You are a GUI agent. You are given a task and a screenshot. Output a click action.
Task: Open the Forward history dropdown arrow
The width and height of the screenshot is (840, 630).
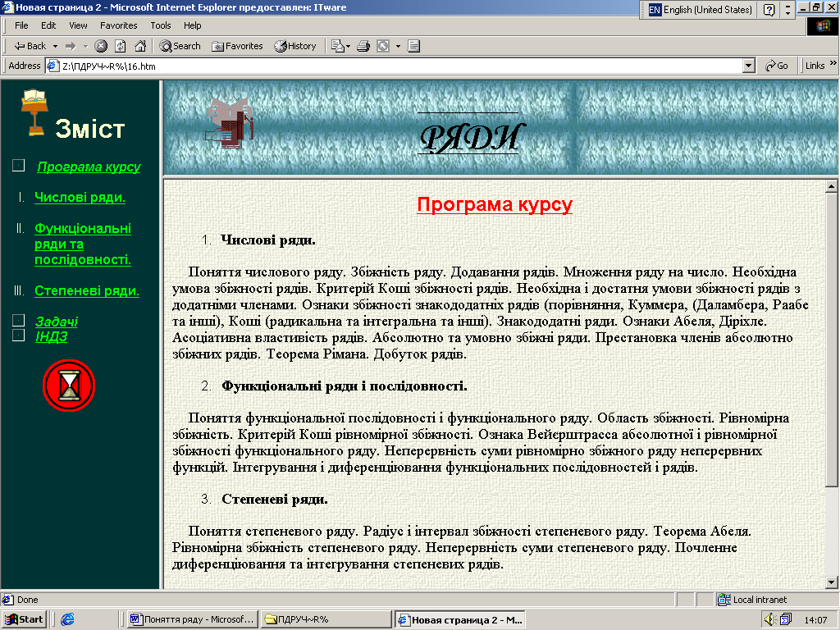85,46
